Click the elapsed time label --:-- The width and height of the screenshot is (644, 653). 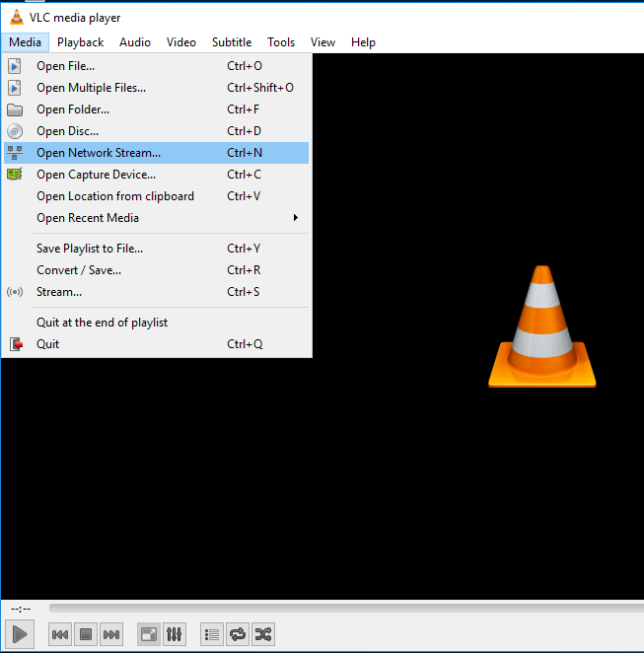click(x=21, y=609)
